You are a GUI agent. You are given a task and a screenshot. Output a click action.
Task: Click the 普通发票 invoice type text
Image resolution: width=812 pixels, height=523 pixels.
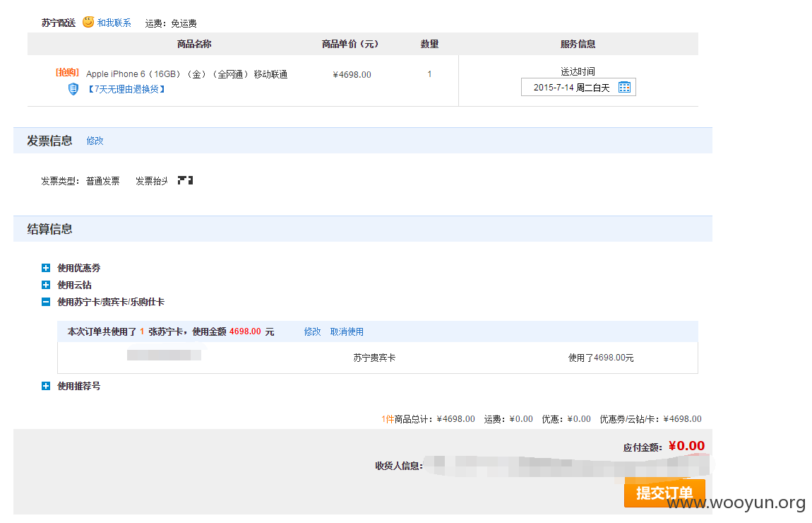click(x=102, y=181)
